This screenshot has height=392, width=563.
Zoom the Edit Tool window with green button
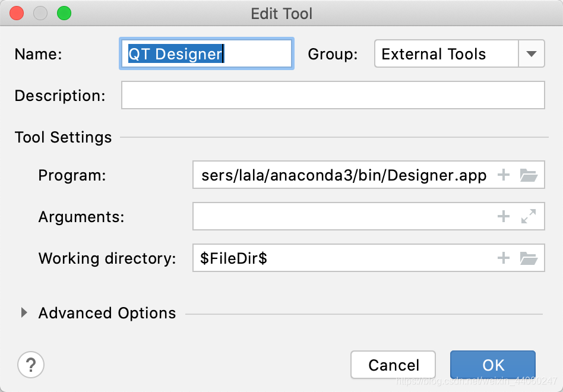tap(64, 13)
